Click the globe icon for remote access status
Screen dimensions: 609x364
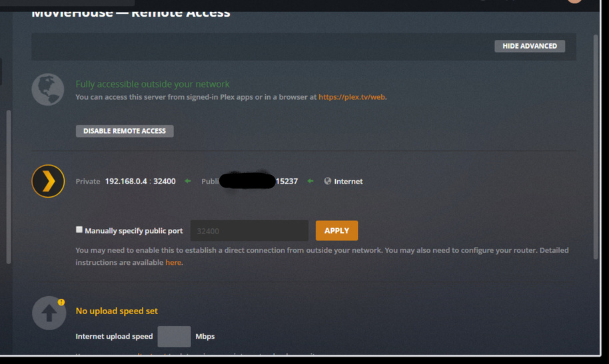click(x=48, y=90)
